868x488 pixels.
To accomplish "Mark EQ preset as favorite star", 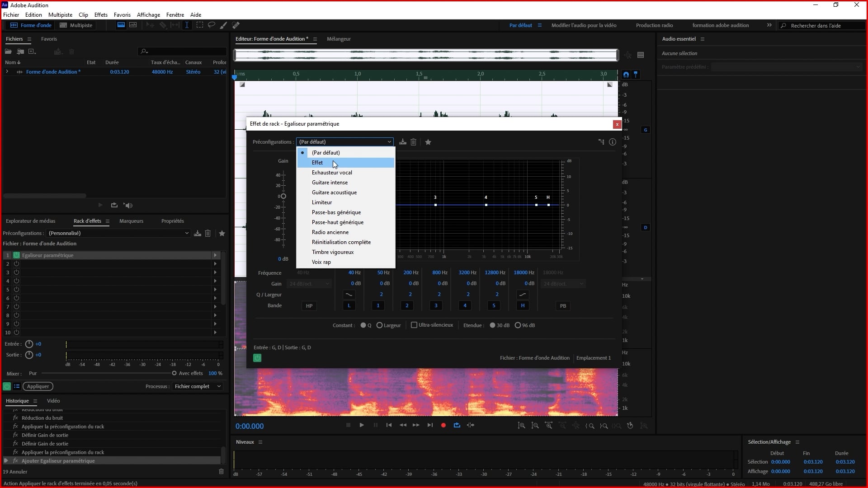I will pyautogui.click(x=428, y=142).
